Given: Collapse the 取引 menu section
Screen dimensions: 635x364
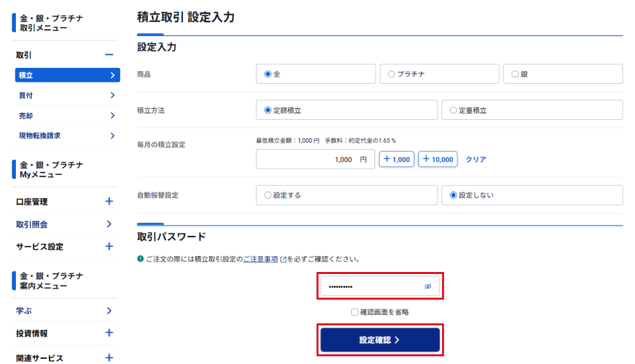Looking at the screenshot, I should pos(109,55).
